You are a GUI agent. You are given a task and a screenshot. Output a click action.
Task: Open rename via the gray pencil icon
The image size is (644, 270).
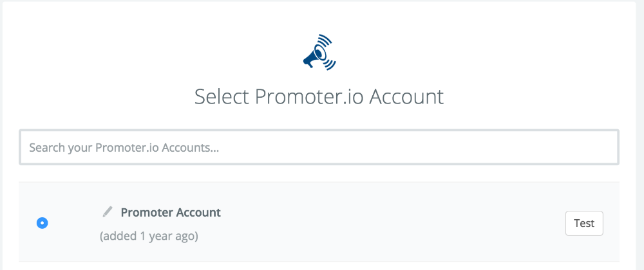pyautogui.click(x=108, y=212)
